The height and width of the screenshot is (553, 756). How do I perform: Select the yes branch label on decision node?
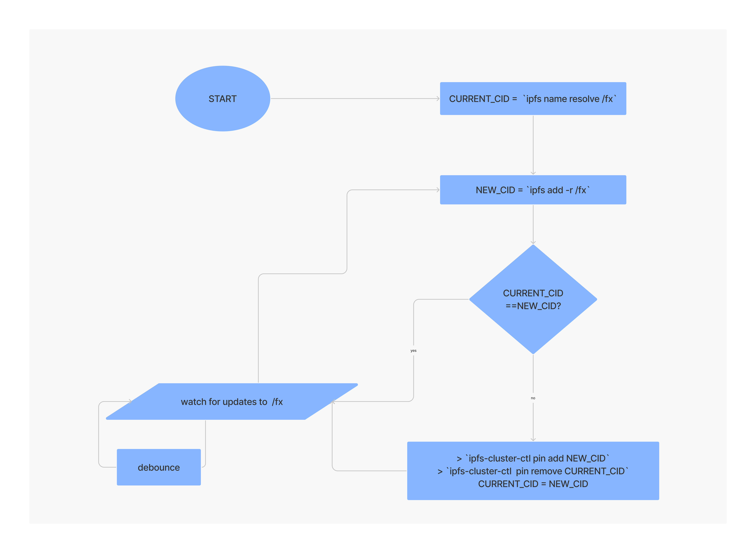[413, 351]
